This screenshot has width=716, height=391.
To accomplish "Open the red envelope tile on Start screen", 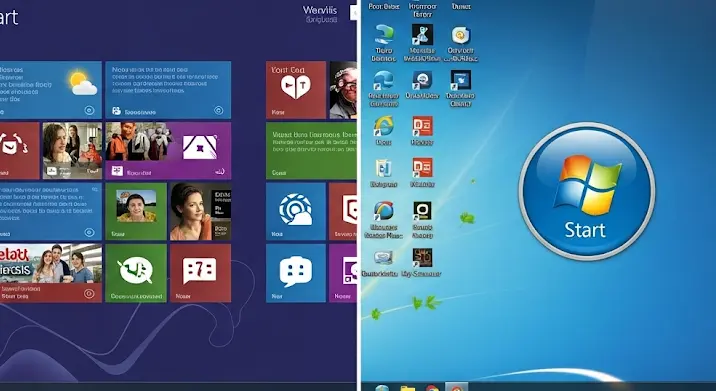I will [x=19, y=151].
